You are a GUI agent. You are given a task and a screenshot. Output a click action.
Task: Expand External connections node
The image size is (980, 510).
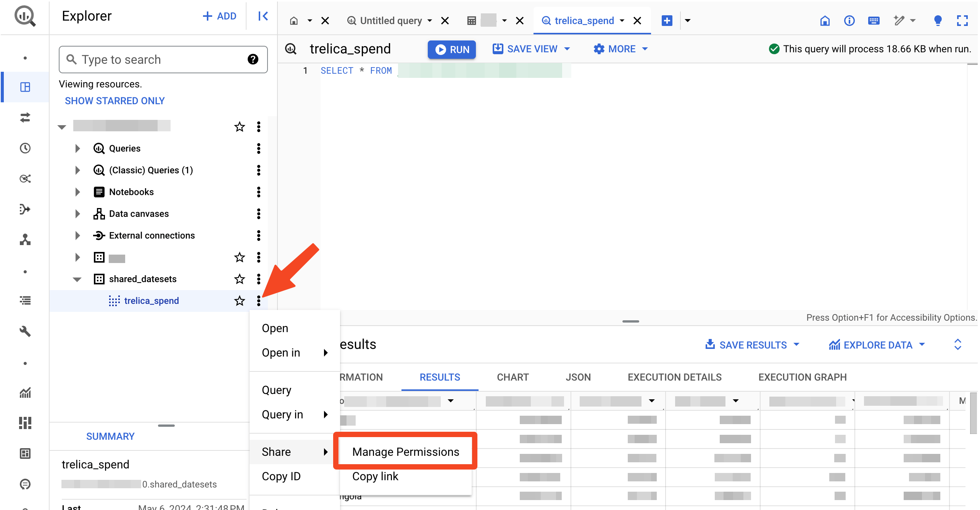point(77,236)
